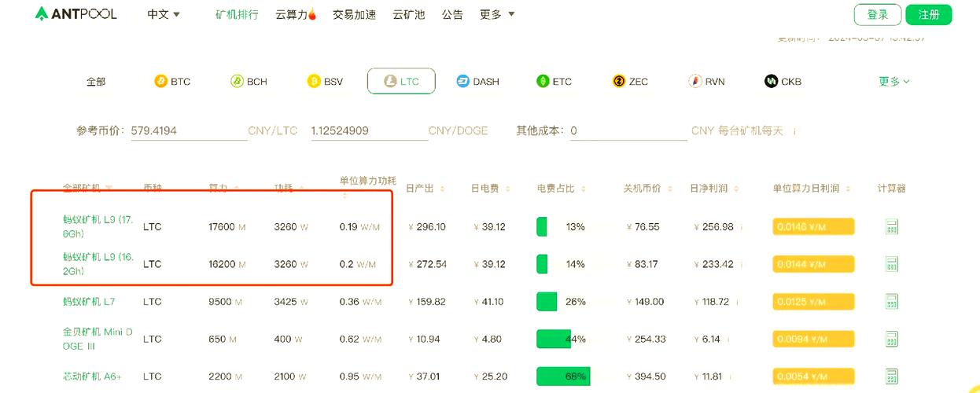Viewport: 980px width, 393px height.
Task: Filter miners by ETC coin
Action: click(554, 82)
